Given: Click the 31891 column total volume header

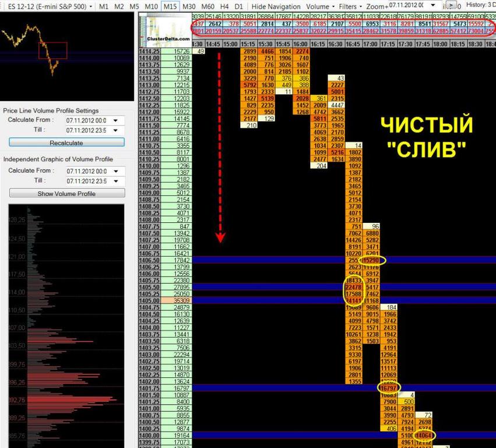Looking at the screenshot, I should [x=249, y=16].
